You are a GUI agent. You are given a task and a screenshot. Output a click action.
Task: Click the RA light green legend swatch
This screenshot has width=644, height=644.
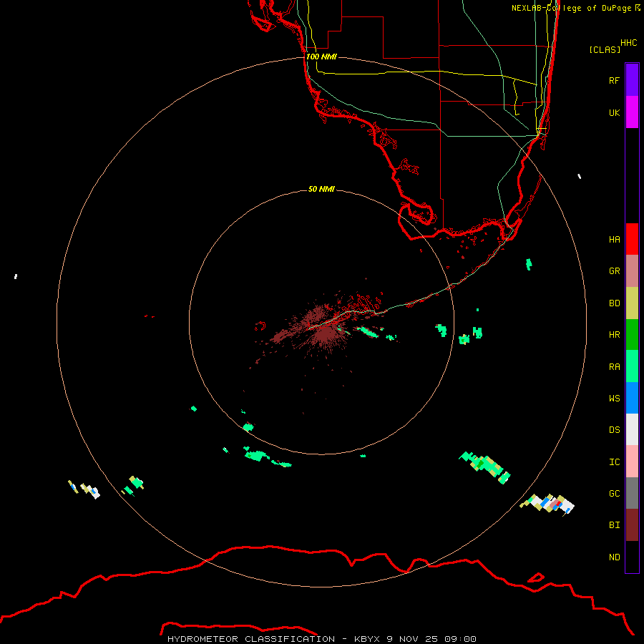point(632,366)
